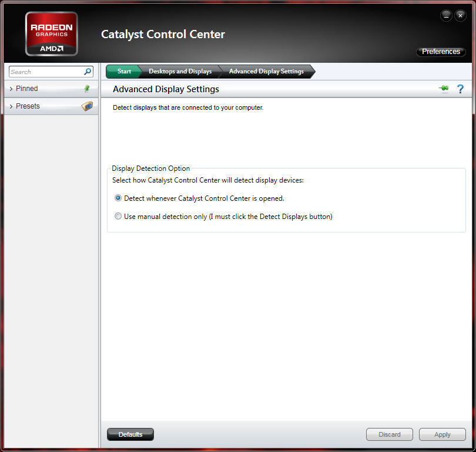The height and width of the screenshot is (452, 476).
Task: Expand the Presets section chevron
Action: (11, 106)
